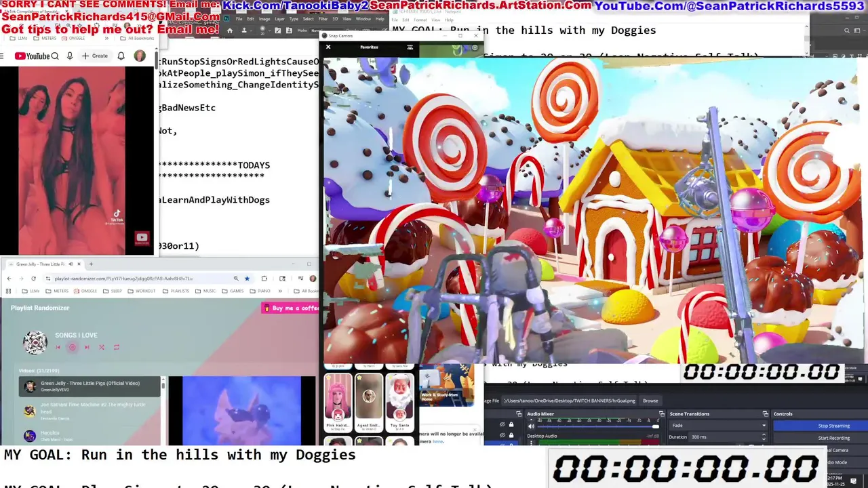Open the Snap Camera lens list icon
Image resolution: width=868 pixels, height=488 pixels.
[410, 47]
